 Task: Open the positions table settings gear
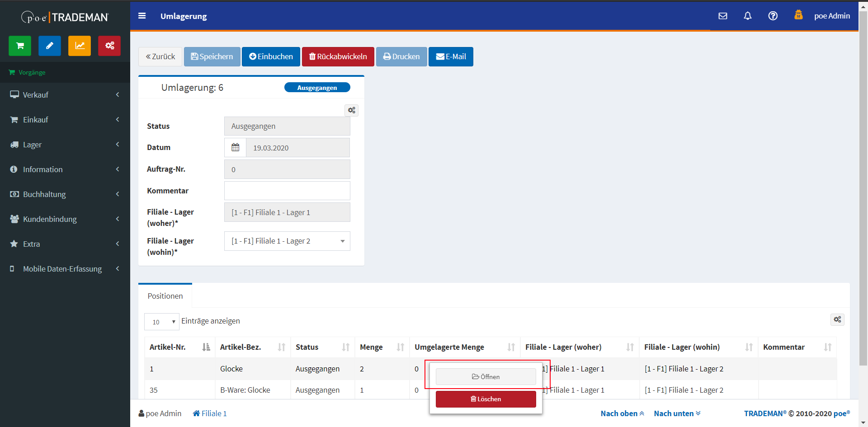click(x=837, y=319)
